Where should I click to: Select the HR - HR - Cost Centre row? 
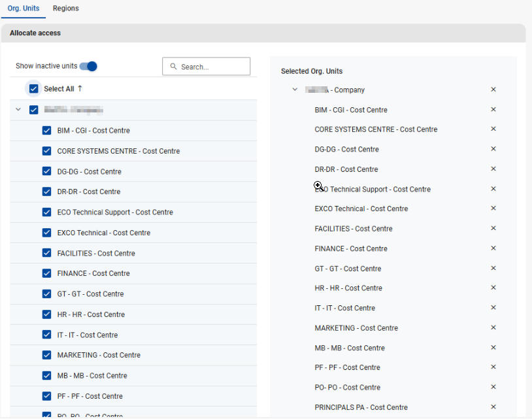pos(91,314)
